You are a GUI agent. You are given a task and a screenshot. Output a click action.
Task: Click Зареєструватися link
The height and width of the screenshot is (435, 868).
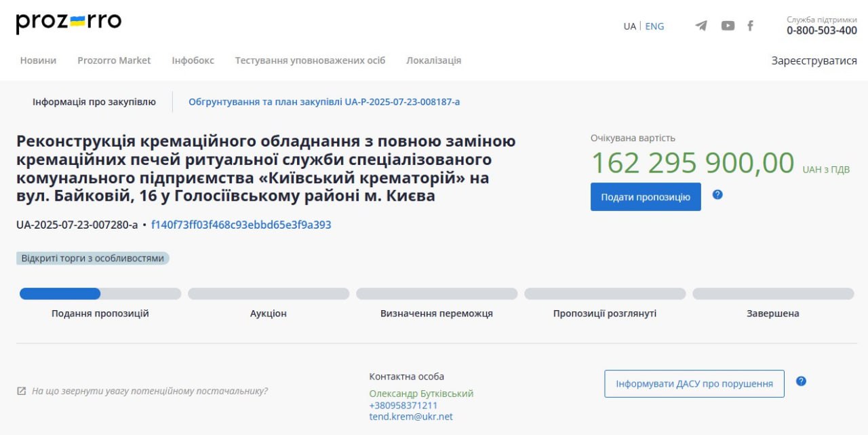click(814, 60)
